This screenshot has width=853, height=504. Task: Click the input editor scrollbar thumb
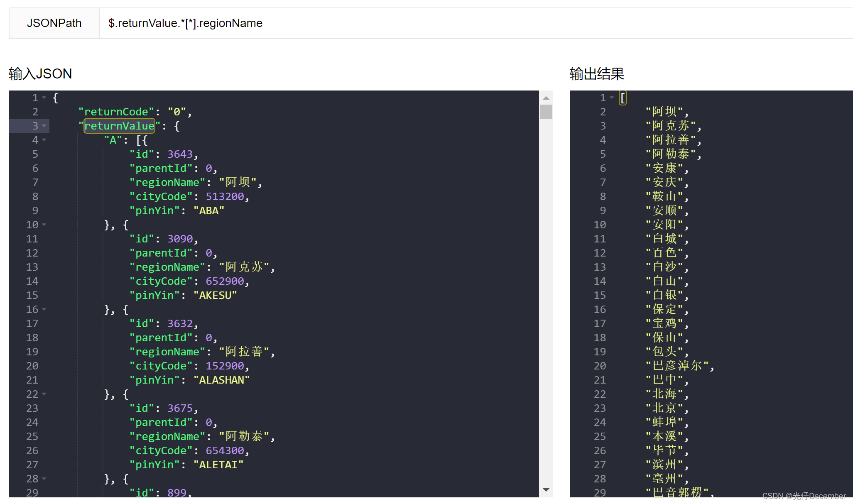pyautogui.click(x=546, y=112)
